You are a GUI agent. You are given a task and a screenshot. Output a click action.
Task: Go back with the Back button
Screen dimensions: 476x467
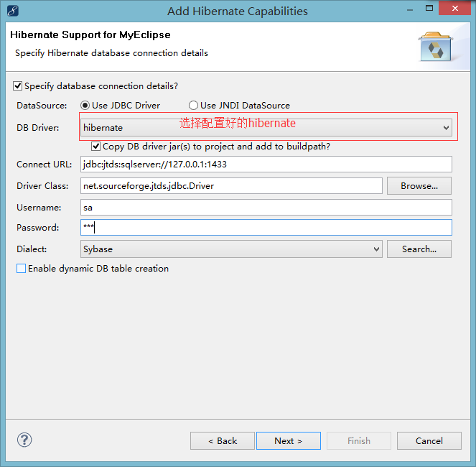click(x=223, y=441)
